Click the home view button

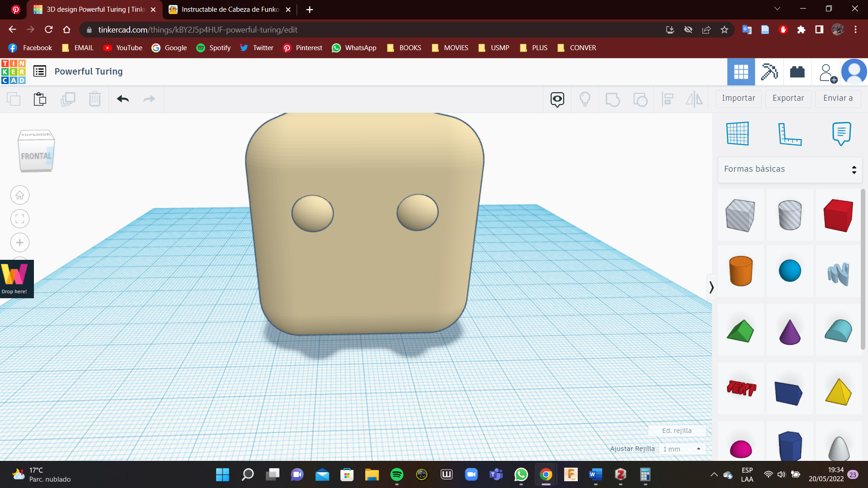20,195
